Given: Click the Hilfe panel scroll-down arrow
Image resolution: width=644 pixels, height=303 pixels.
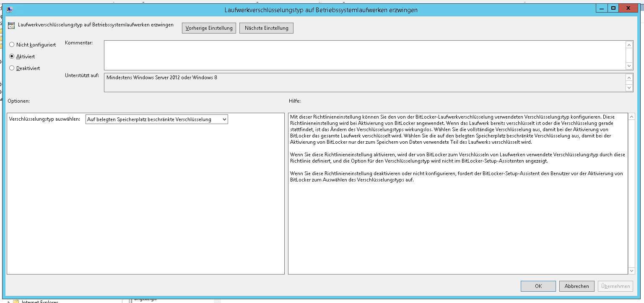Looking at the screenshot, I should click(631, 271).
